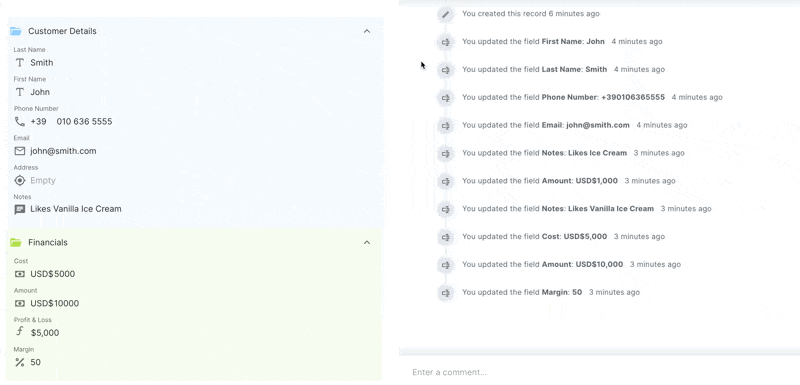This screenshot has height=385, width=800.
Task: Click the update icon beside Email: john@smith.com entry
Action: pyautogui.click(x=445, y=125)
